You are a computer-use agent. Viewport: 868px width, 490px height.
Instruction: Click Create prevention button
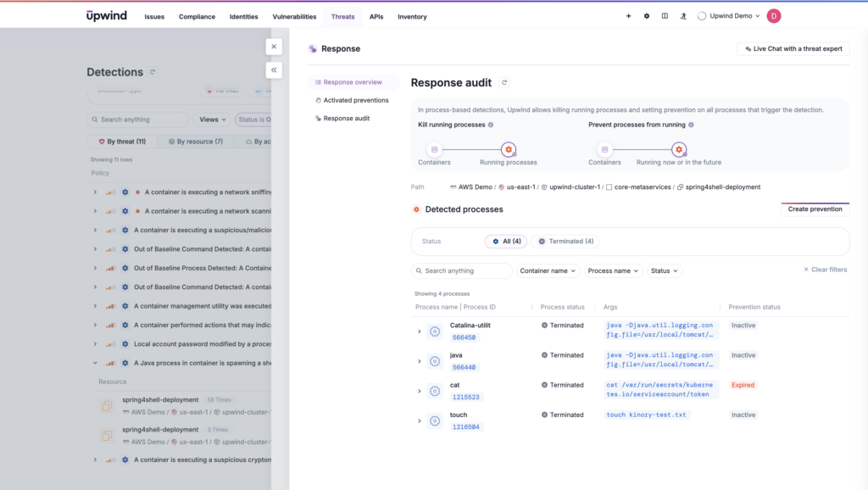[x=815, y=209]
